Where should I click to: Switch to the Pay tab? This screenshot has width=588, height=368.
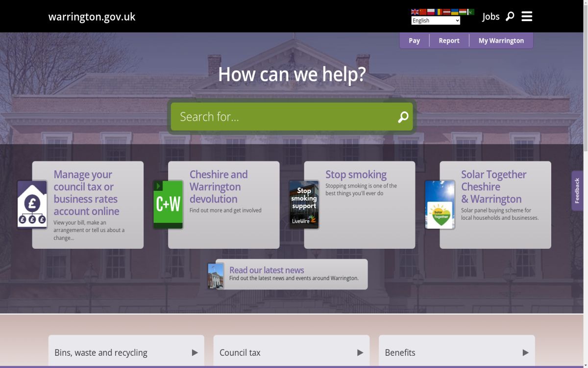click(x=414, y=40)
